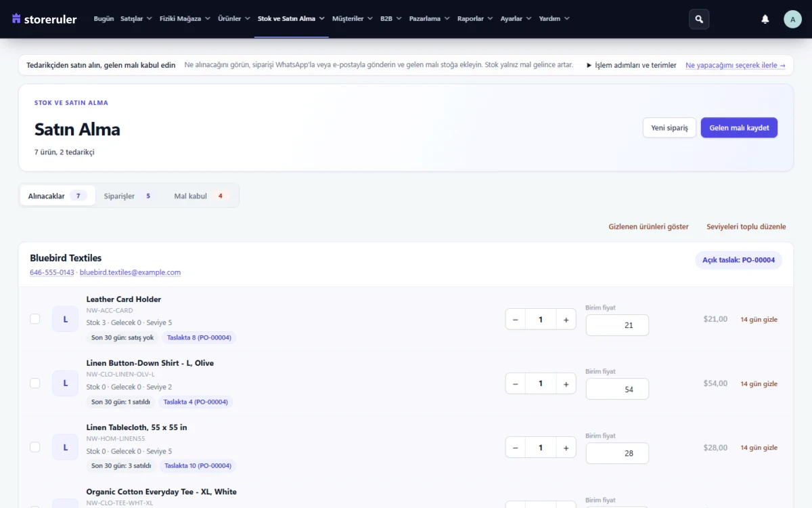Expand the Yardım menu

tap(554, 19)
